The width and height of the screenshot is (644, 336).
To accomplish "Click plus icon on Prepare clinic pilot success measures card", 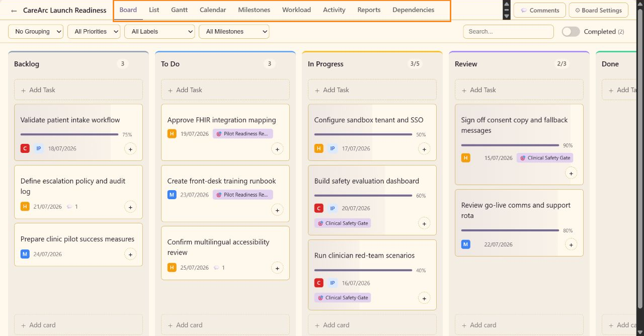I will 130,255.
